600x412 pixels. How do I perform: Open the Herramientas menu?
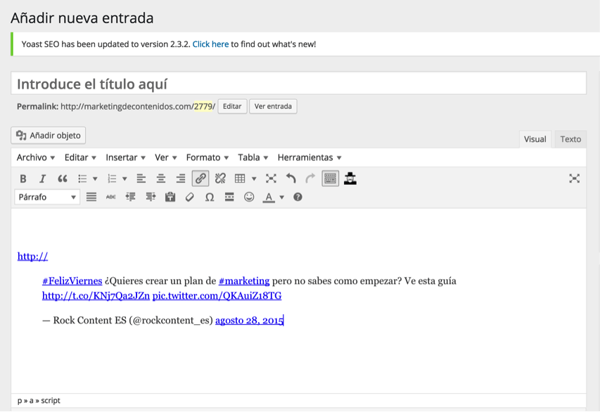tap(309, 157)
